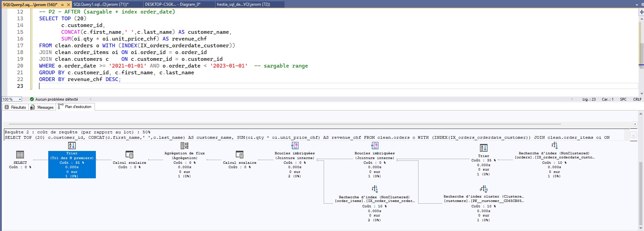Click the ellipsis button beside query text
644x231 pixels.
click(634, 135)
